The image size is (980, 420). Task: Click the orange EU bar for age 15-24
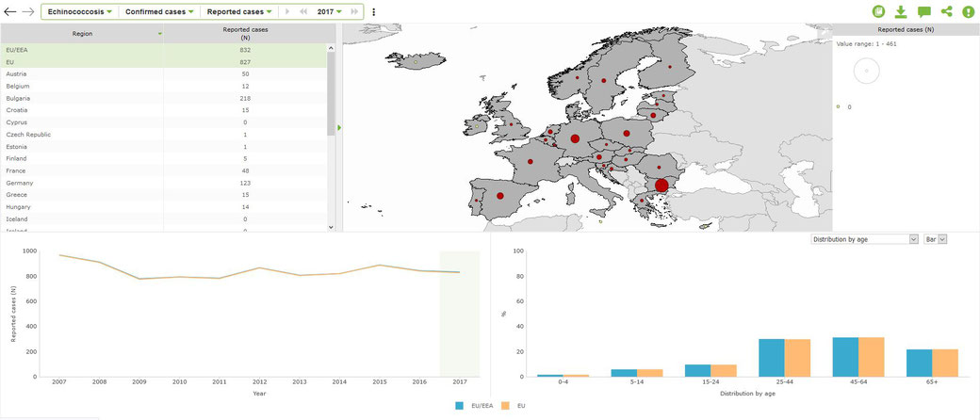point(723,371)
